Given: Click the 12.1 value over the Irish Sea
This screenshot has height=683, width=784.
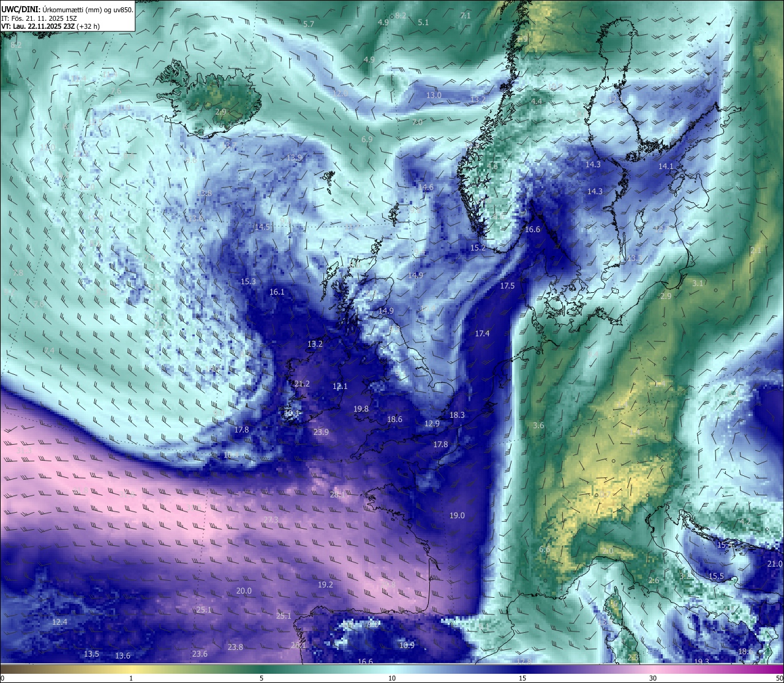Looking at the screenshot, I should coord(340,386).
